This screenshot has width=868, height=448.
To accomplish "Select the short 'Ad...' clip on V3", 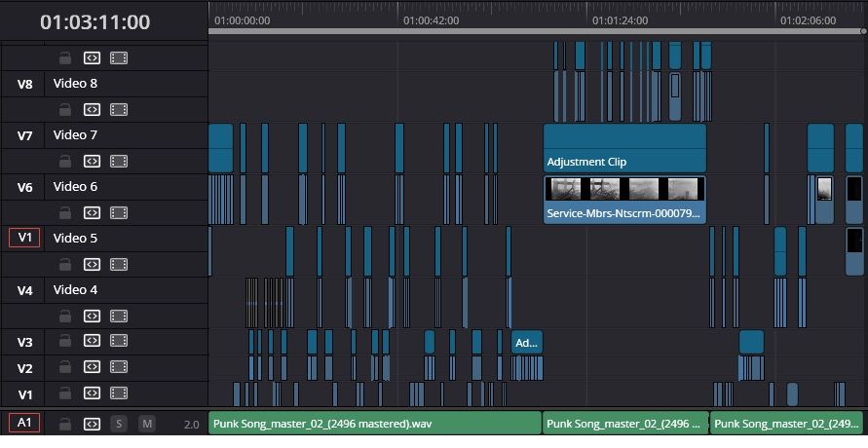I will click(526, 343).
